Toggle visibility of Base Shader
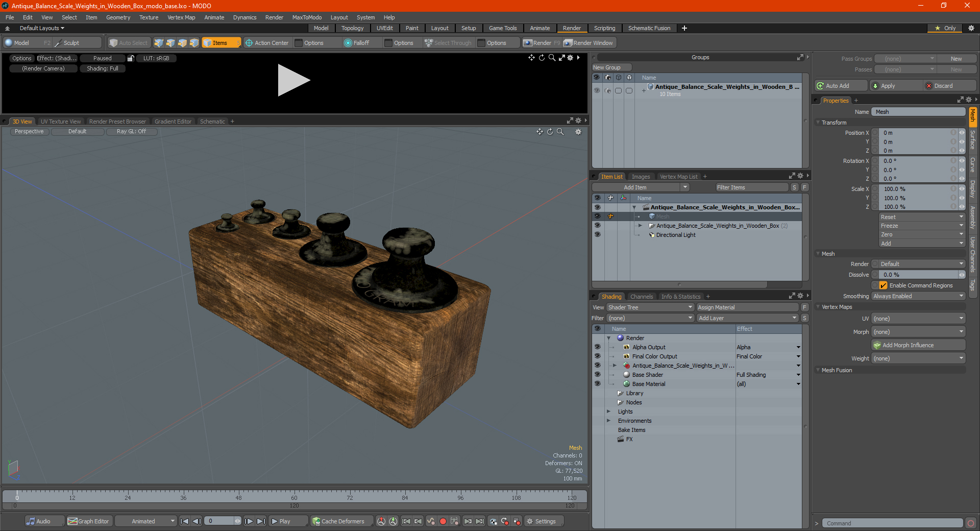The height and width of the screenshot is (531, 980). [597, 375]
